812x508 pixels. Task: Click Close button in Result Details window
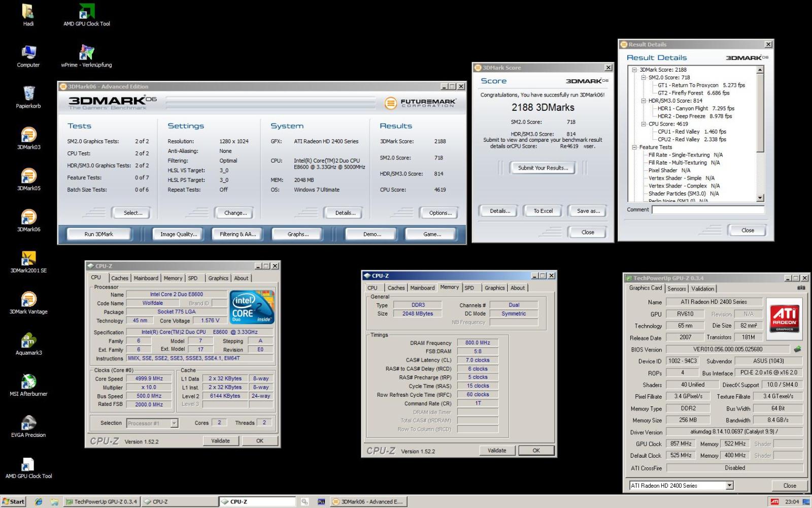coord(748,230)
